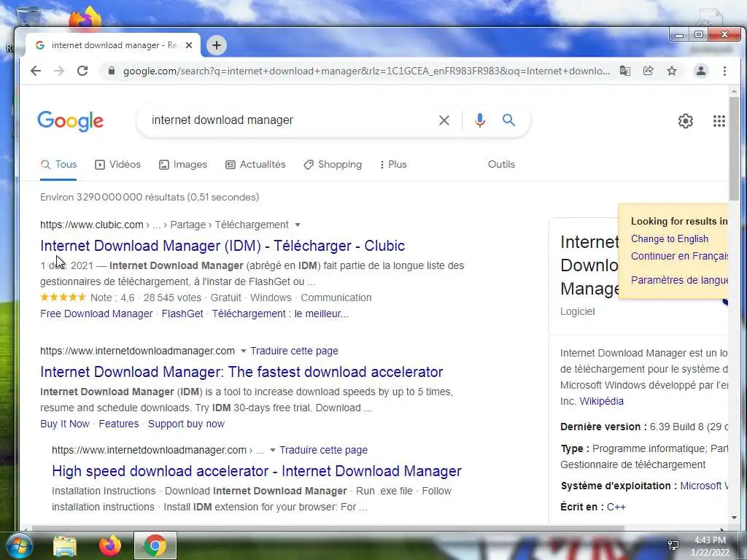Bookmark this page with the star icon
The image size is (747, 560).
tap(672, 71)
